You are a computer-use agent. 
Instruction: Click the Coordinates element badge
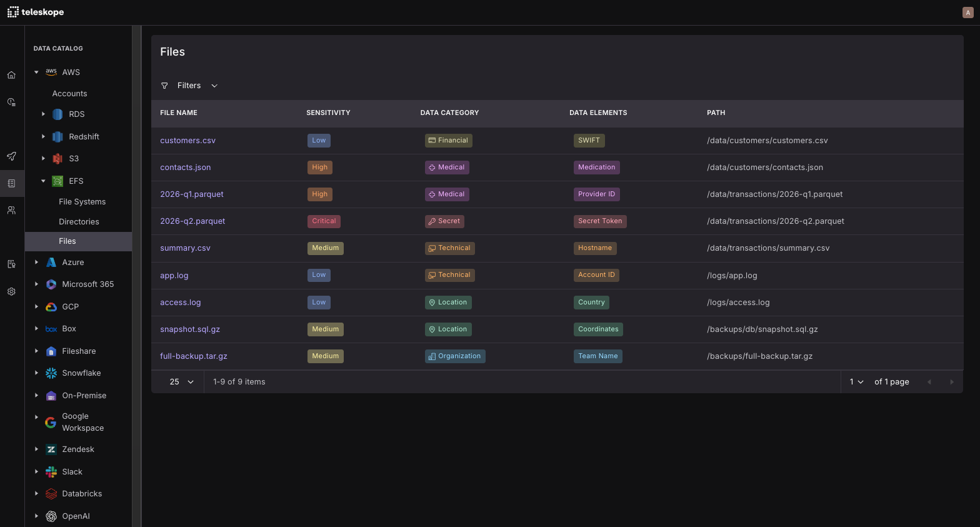pyautogui.click(x=598, y=329)
